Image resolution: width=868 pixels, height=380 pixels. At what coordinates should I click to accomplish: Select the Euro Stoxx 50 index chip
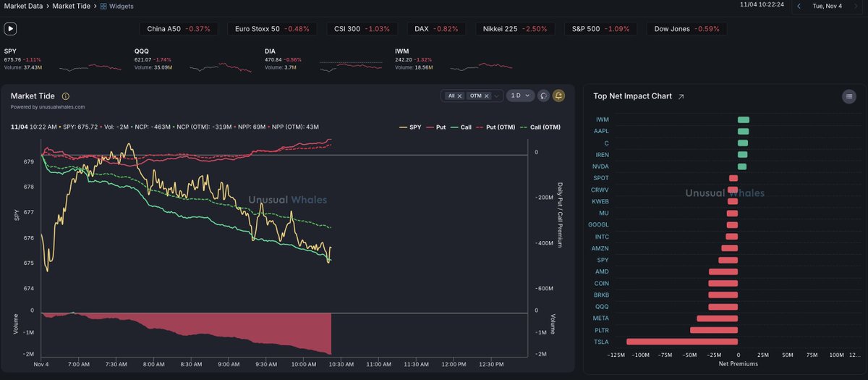[271, 29]
